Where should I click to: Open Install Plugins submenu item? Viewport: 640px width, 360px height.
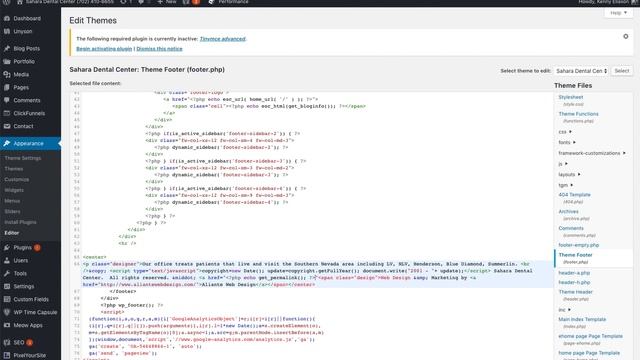tap(20, 222)
